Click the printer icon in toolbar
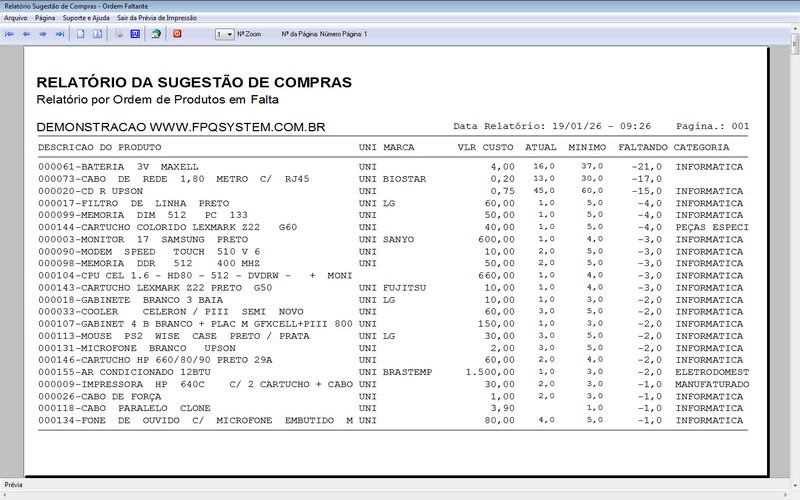800x500 pixels. click(118, 34)
